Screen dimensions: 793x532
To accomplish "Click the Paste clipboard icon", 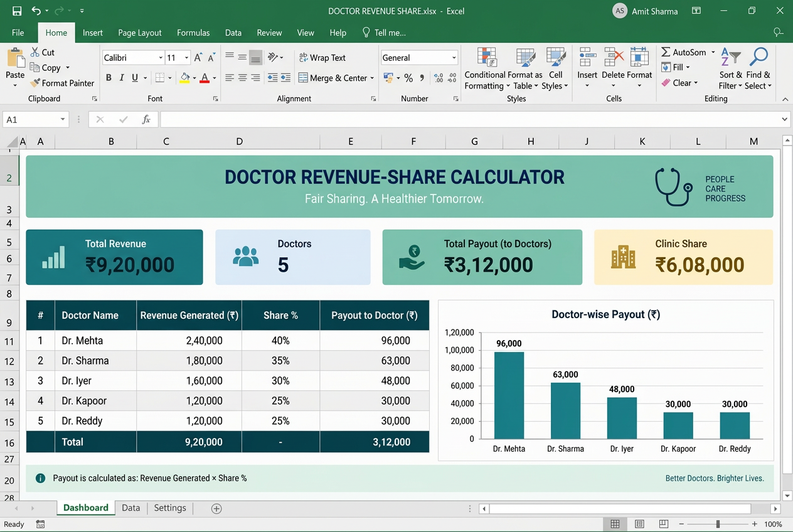I will tap(15, 58).
